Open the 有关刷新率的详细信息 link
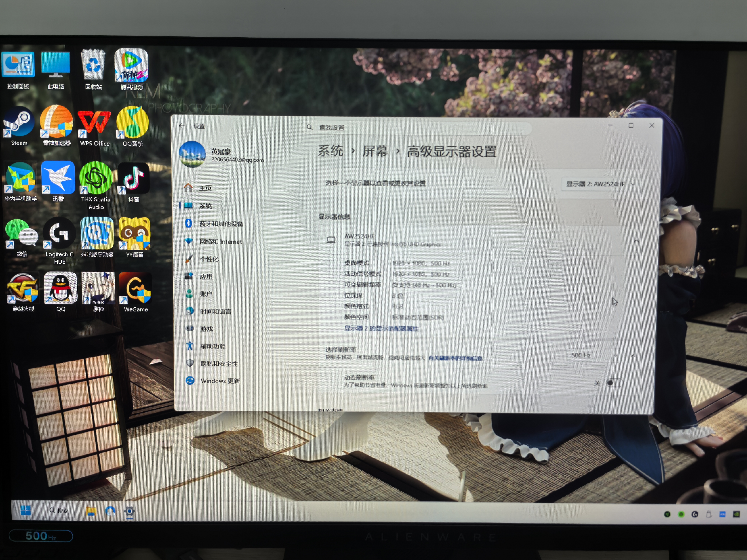The image size is (747, 560). click(x=455, y=358)
